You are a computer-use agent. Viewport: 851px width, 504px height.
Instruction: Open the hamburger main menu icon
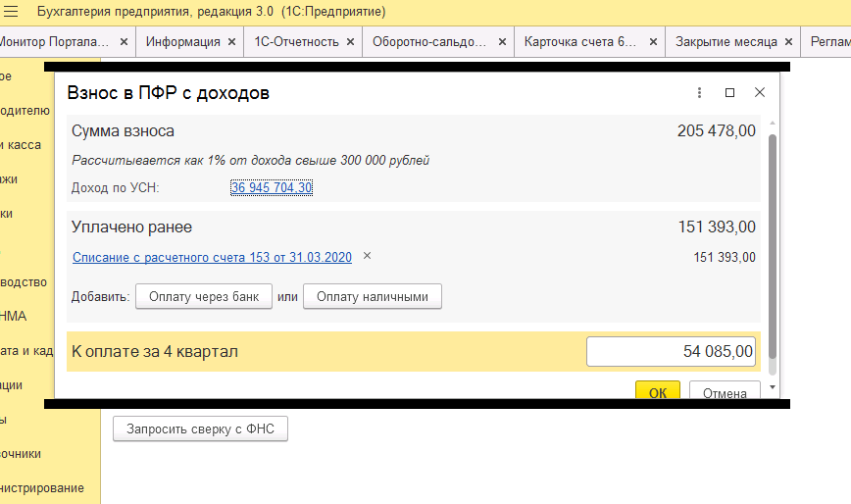(11, 12)
